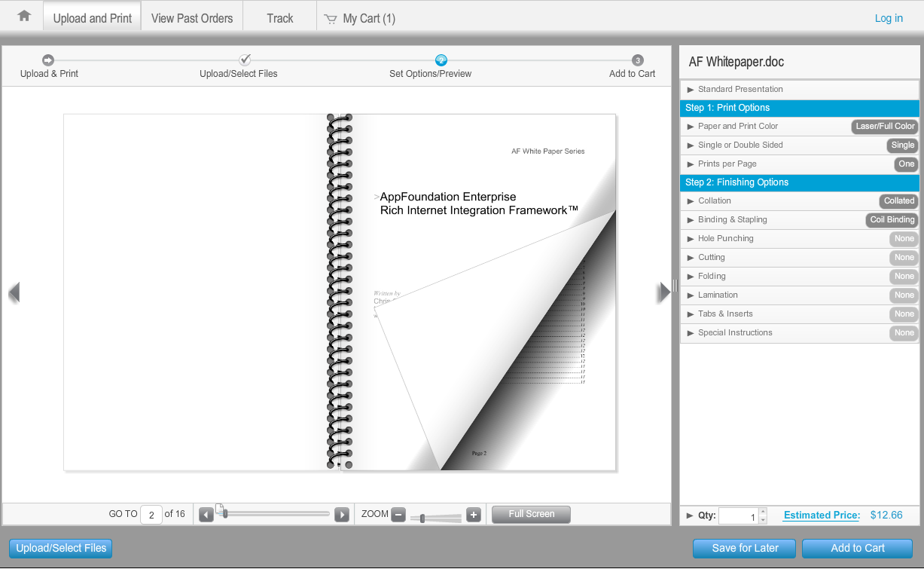The height and width of the screenshot is (569, 924).
Task: Click the zoom in plus icon
Action: 474,515
